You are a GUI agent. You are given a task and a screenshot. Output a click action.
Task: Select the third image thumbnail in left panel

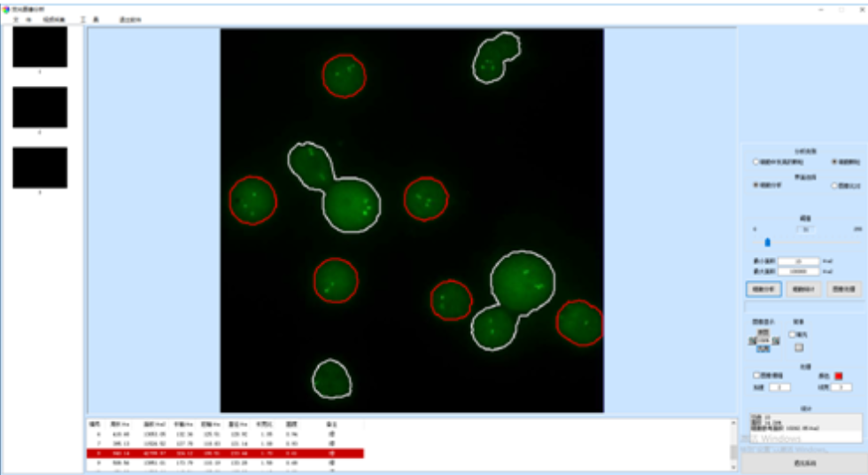pos(40,167)
